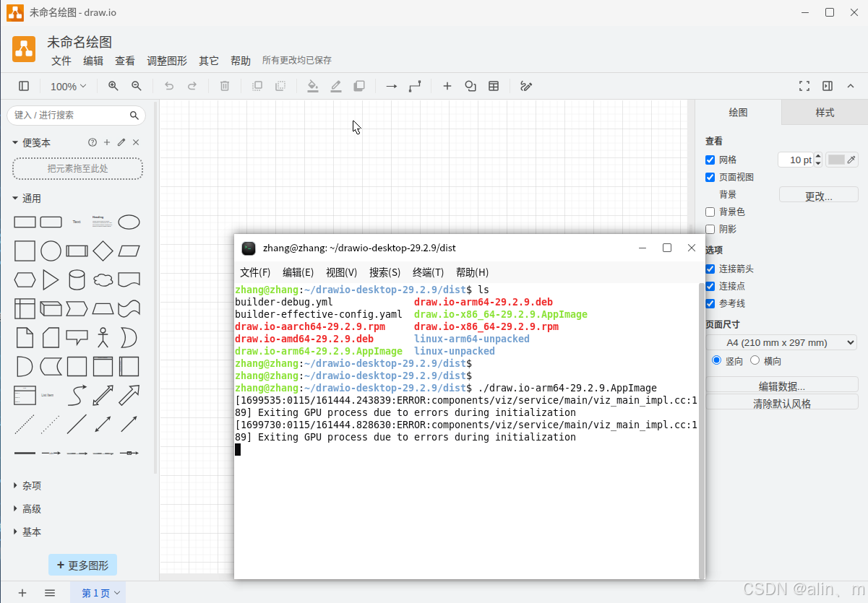Open the 文件 menu in draw.io
This screenshot has height=603, width=868.
point(61,61)
